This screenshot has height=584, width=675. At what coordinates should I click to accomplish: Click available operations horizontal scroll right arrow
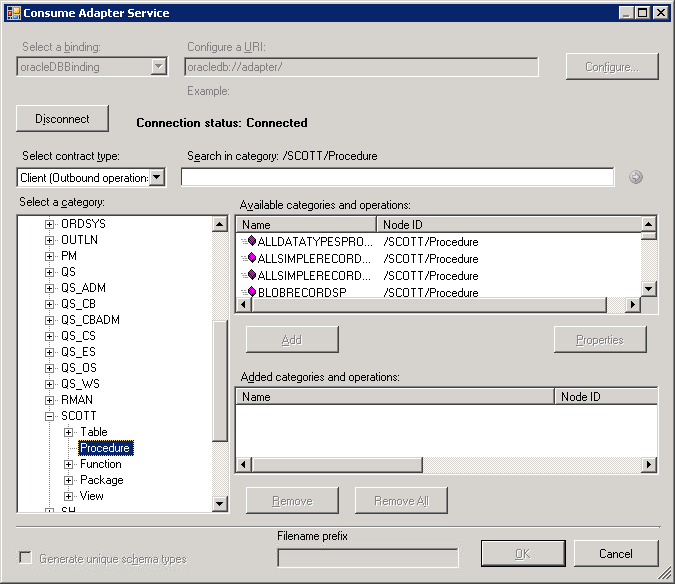click(632, 304)
